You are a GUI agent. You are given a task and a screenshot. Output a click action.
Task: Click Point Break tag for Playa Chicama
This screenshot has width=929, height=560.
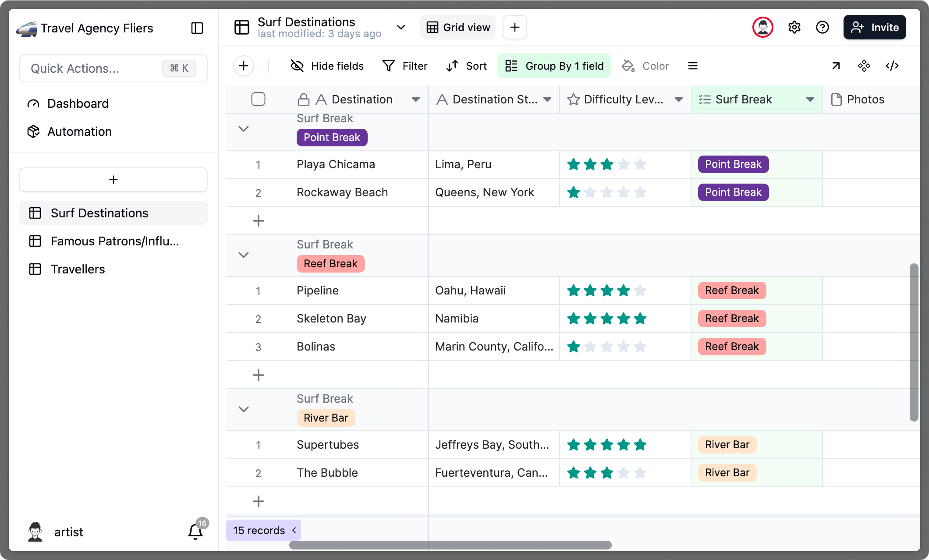point(733,164)
